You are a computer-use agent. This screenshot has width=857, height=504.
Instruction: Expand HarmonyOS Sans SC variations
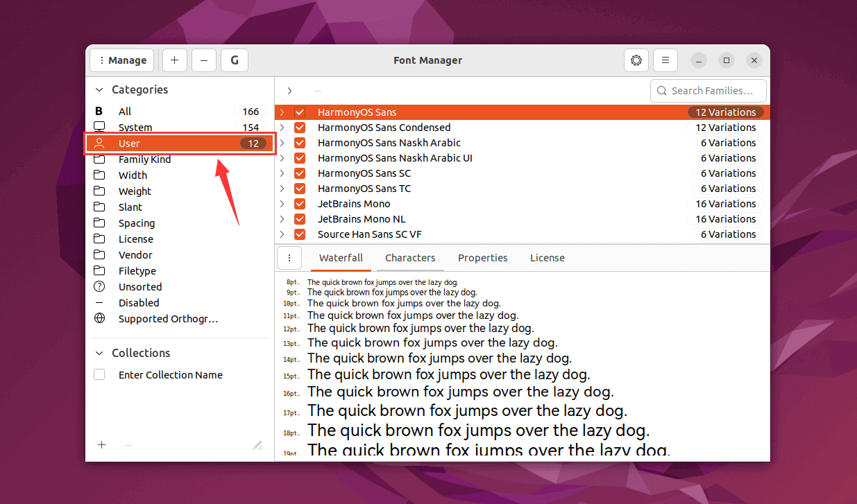[282, 173]
